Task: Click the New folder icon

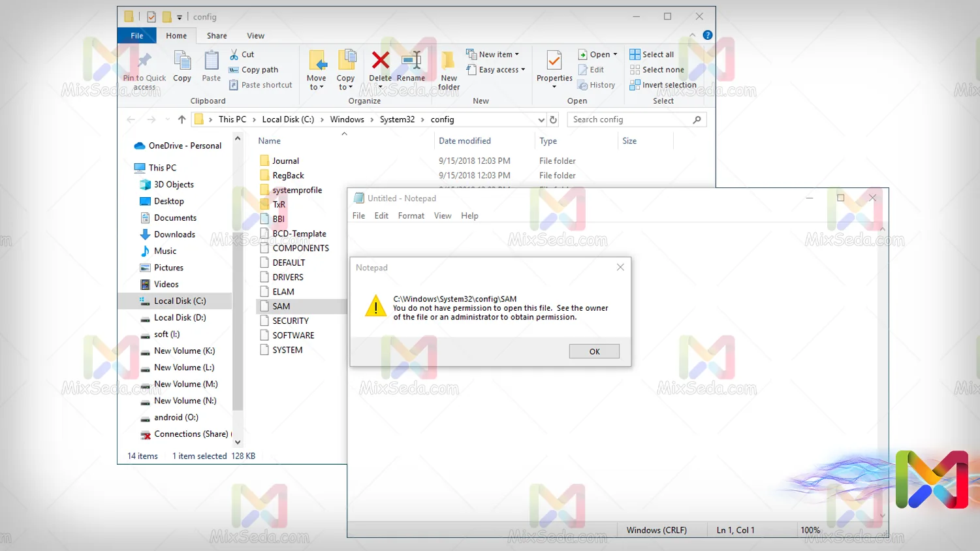Action: 449,61
